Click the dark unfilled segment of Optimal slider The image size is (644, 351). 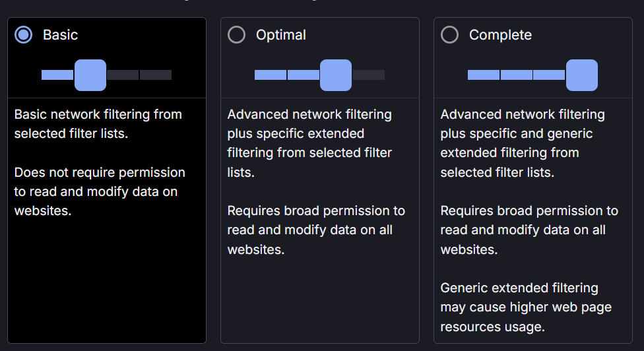(369, 75)
